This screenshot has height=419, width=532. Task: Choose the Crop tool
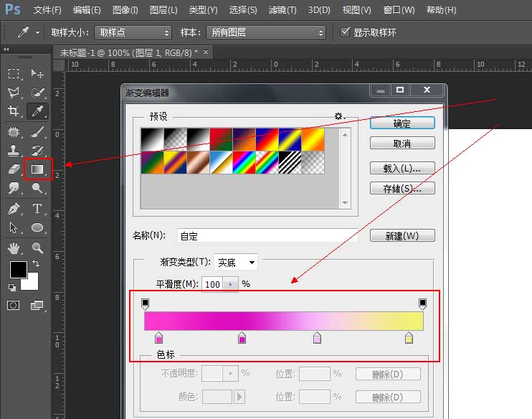tap(14, 111)
